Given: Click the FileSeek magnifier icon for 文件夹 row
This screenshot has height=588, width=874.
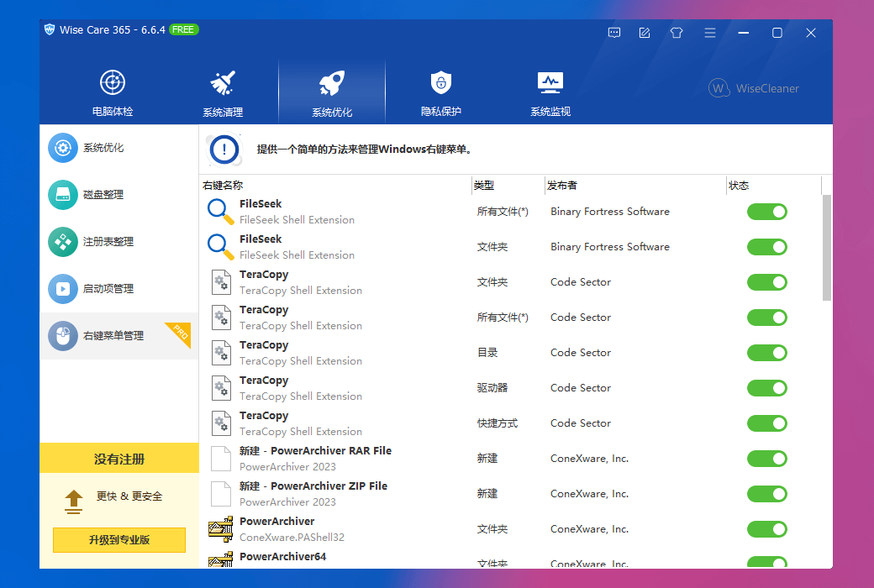Looking at the screenshot, I should tap(221, 247).
